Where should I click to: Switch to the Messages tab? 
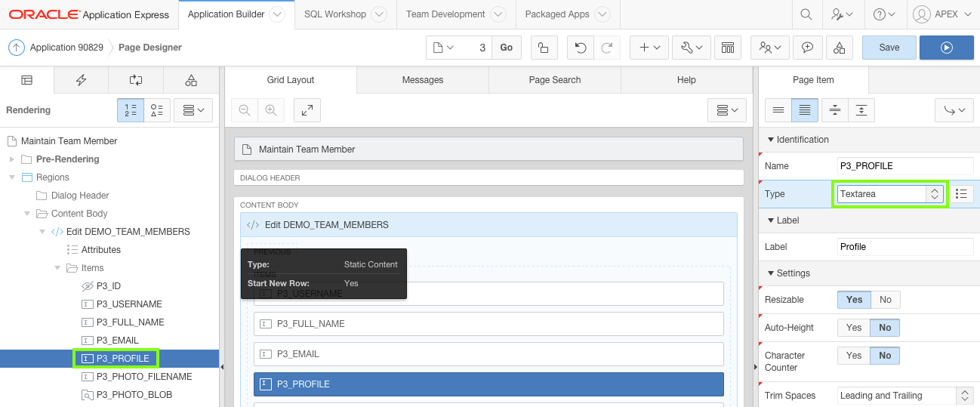[423, 80]
